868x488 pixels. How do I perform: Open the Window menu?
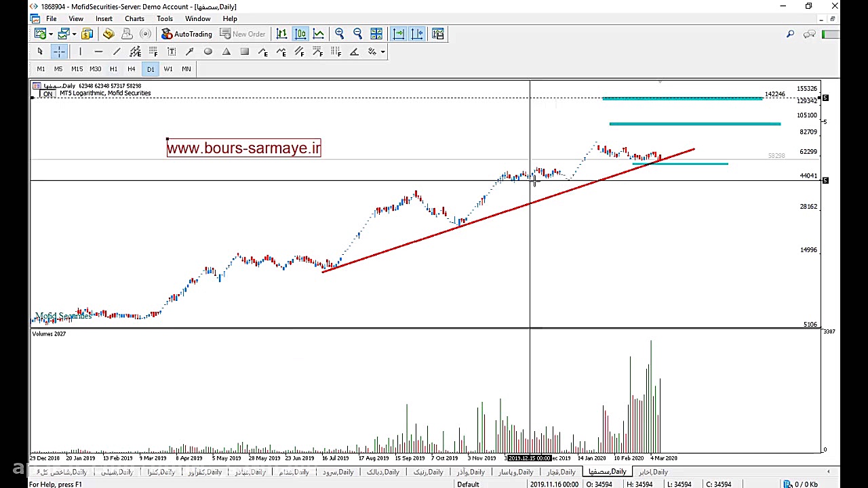coord(198,18)
